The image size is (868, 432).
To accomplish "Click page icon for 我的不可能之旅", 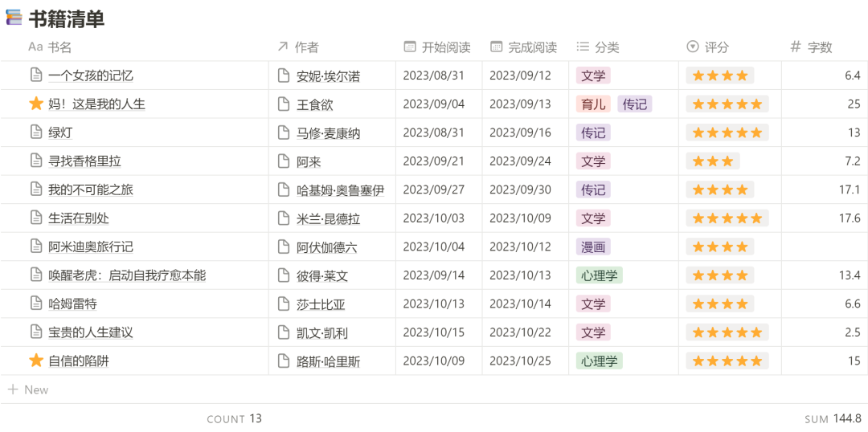I will click(x=36, y=190).
